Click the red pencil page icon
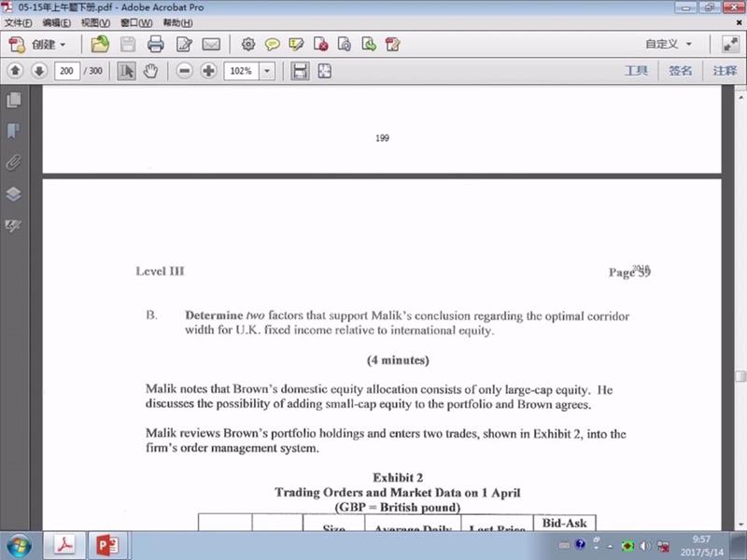 pyautogui.click(x=392, y=45)
